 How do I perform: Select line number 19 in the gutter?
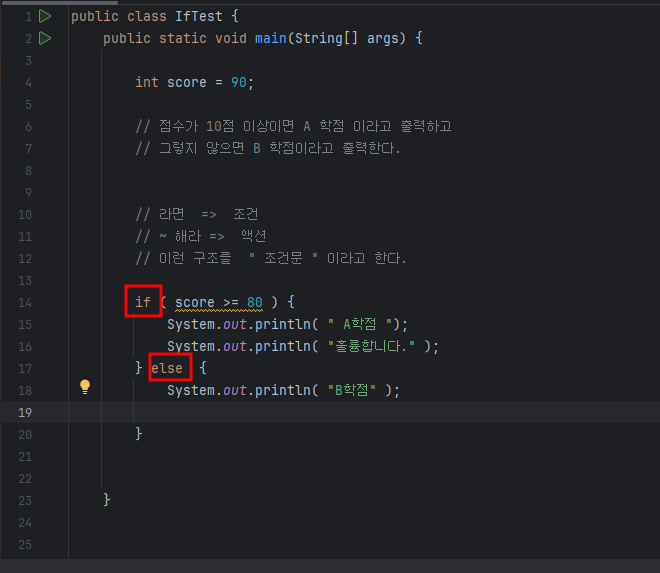25,413
